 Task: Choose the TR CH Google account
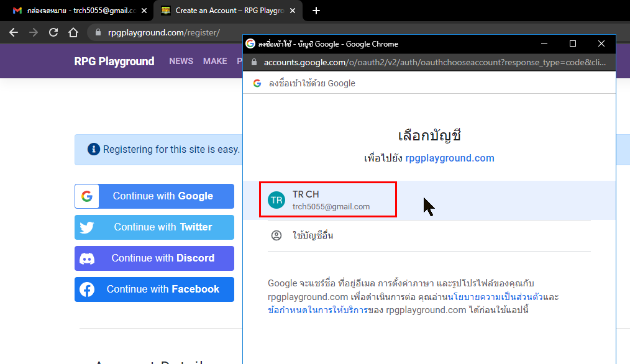(429, 200)
